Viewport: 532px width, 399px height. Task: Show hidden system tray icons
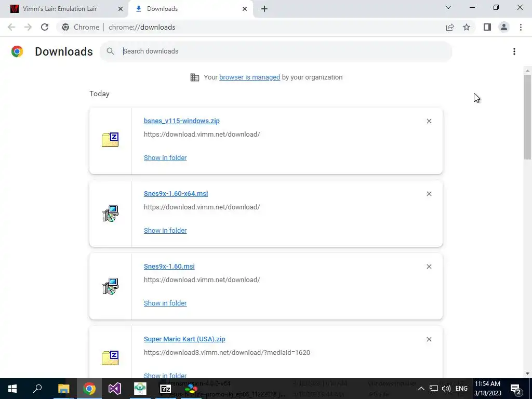click(x=421, y=389)
